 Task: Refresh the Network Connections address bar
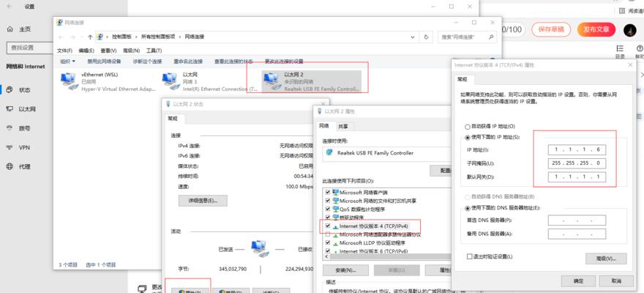click(x=427, y=37)
